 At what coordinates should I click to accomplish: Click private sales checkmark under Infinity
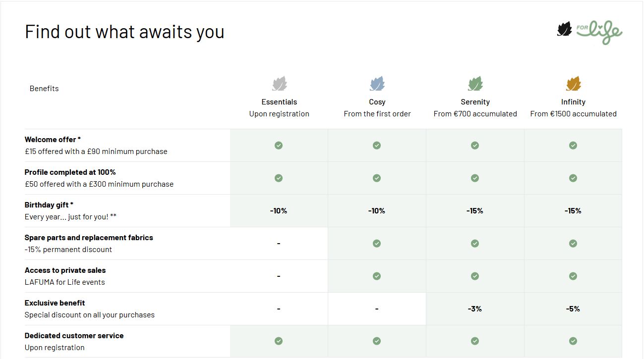[x=573, y=276]
